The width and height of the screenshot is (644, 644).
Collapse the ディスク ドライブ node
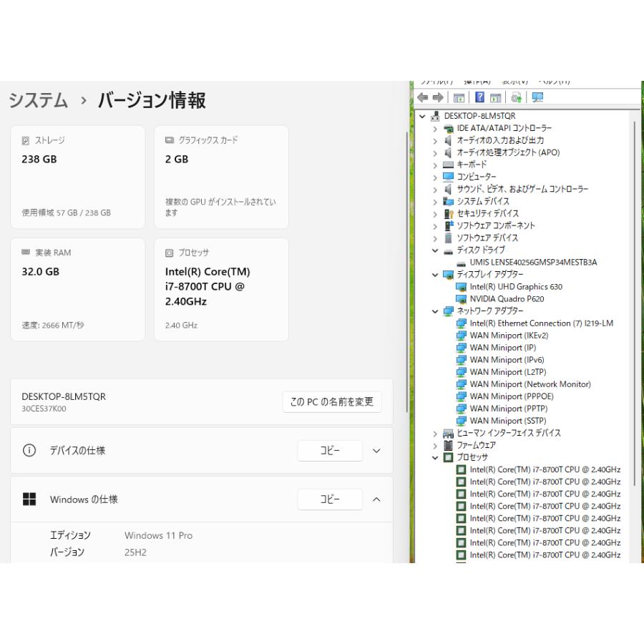435,250
